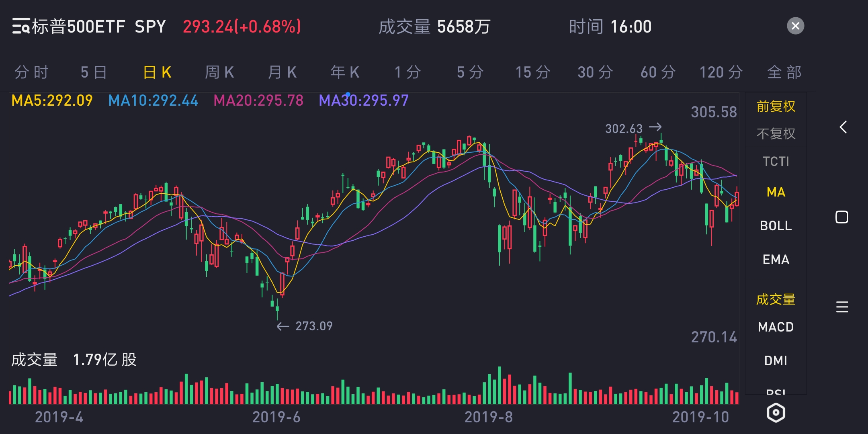
Task: Show the DMI sub-chart indicator
Action: click(776, 361)
